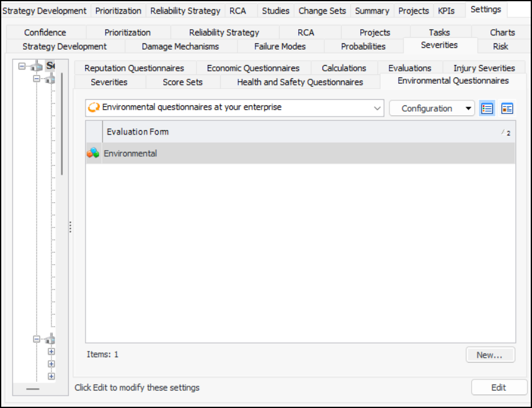532x408 pixels.
Task: Open the Score Sets tab
Action: tap(182, 82)
